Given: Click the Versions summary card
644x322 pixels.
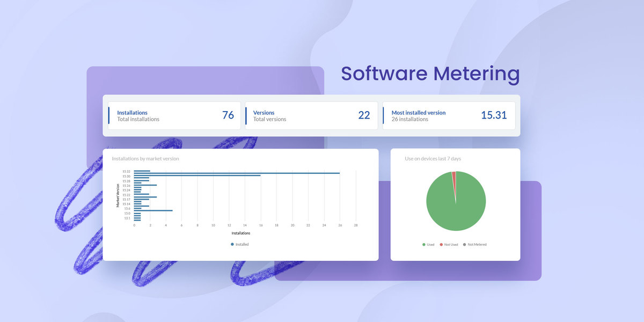Looking at the screenshot, I should coord(311,115).
